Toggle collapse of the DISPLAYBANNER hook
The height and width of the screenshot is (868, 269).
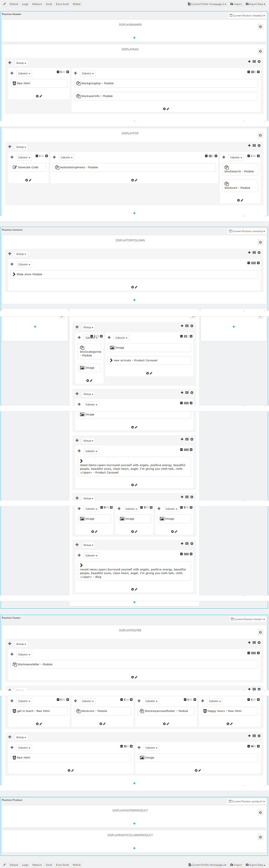point(260,27)
